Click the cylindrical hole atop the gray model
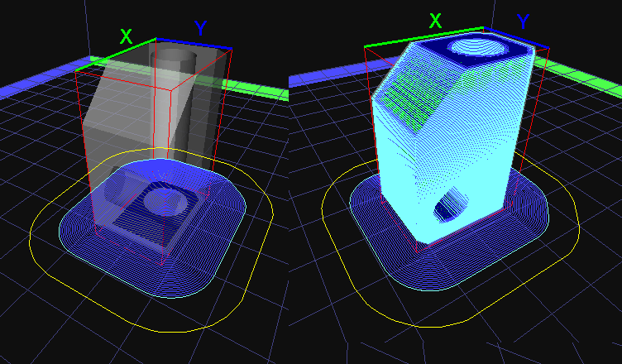The width and height of the screenshot is (622, 364). click(x=176, y=58)
